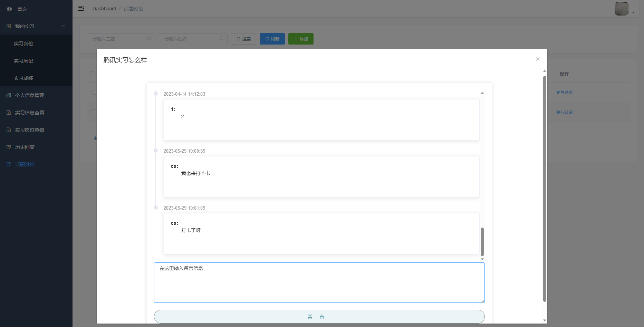Click the sidebar collapse hamburger icon
The width and height of the screenshot is (644, 327).
81,9
